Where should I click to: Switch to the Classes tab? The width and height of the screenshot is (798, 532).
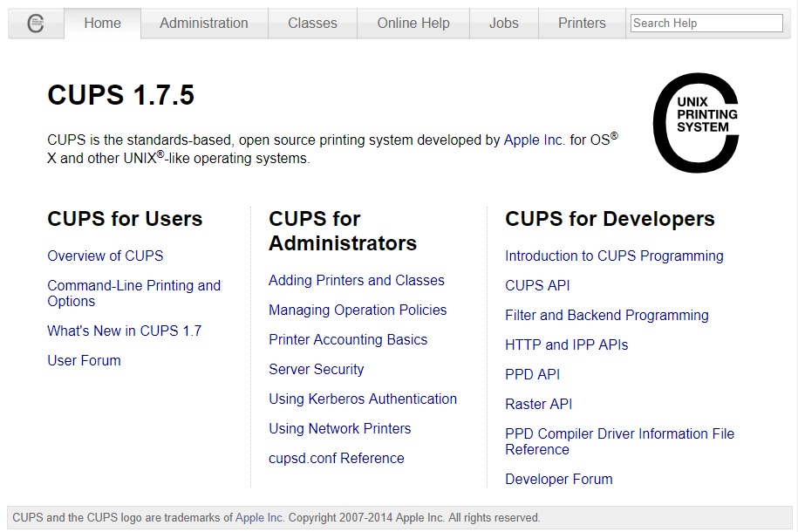312,24
